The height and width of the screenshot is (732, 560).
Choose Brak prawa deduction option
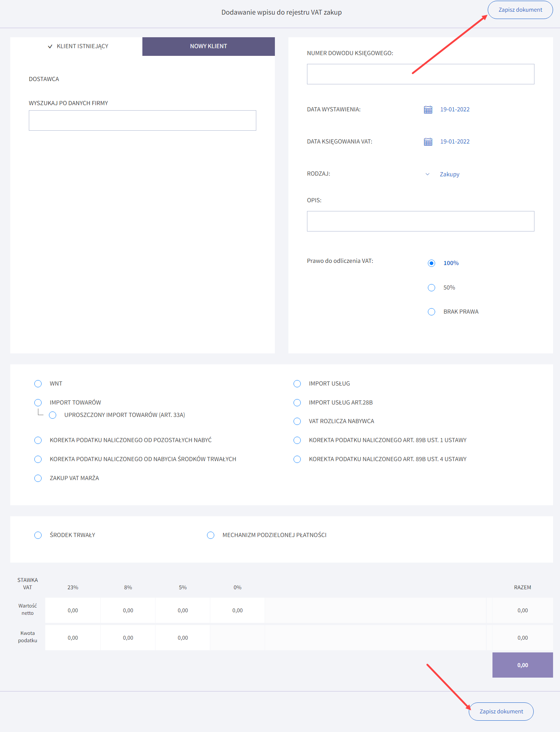(431, 312)
